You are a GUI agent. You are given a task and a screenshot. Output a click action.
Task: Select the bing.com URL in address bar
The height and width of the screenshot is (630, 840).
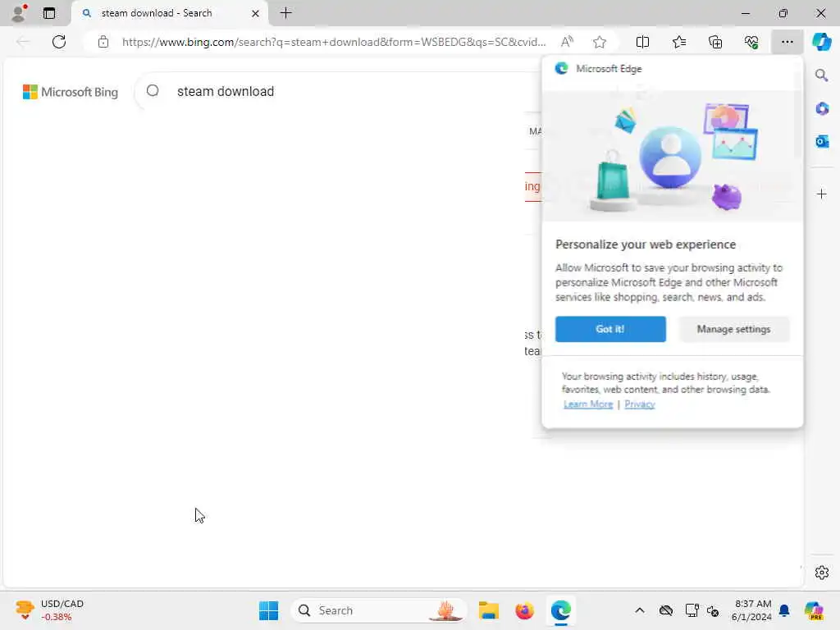point(334,42)
